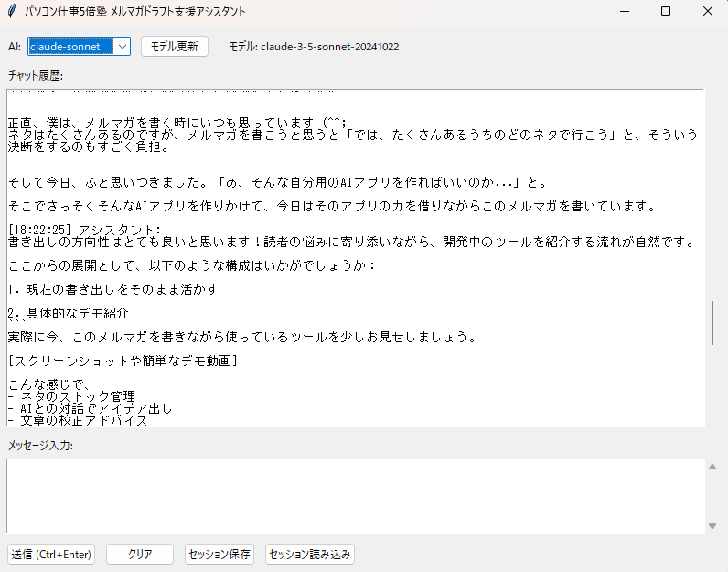
Task: Click the message input scroll up arrow
Action: [x=712, y=467]
